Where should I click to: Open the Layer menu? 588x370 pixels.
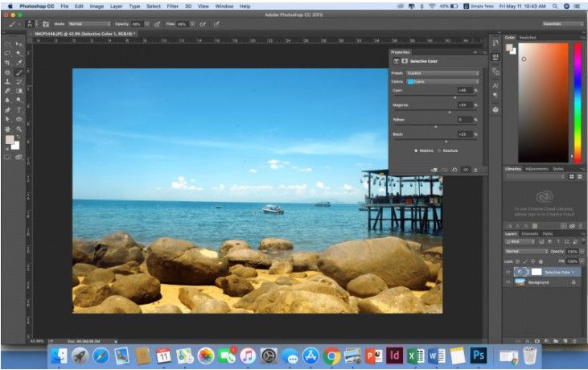click(117, 6)
